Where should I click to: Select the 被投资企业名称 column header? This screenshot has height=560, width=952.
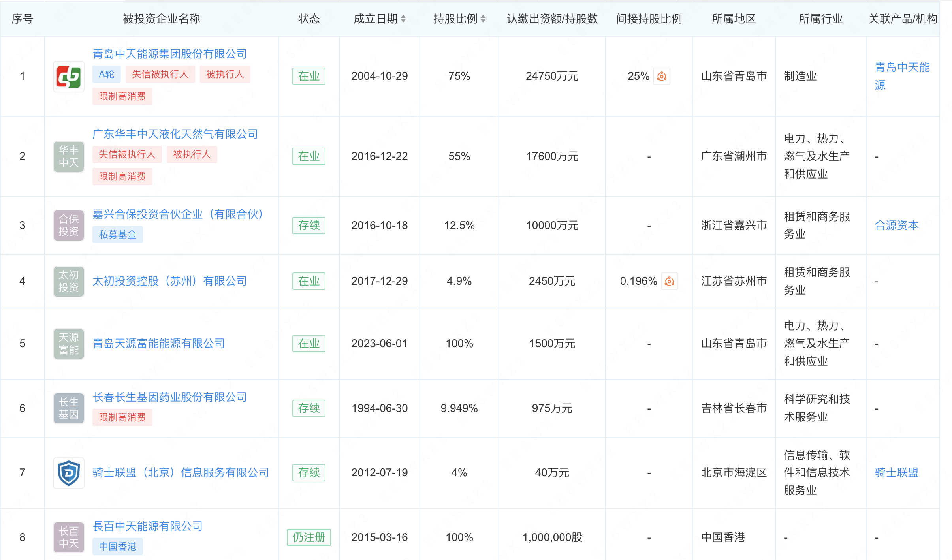(162, 19)
